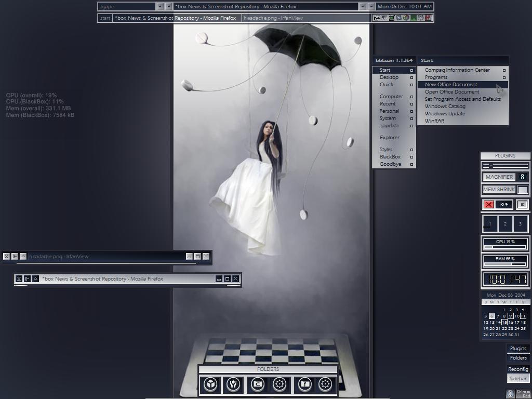Expand the Desktop submenu in bbLean menu
The width and height of the screenshot is (532, 399).
tap(394, 77)
